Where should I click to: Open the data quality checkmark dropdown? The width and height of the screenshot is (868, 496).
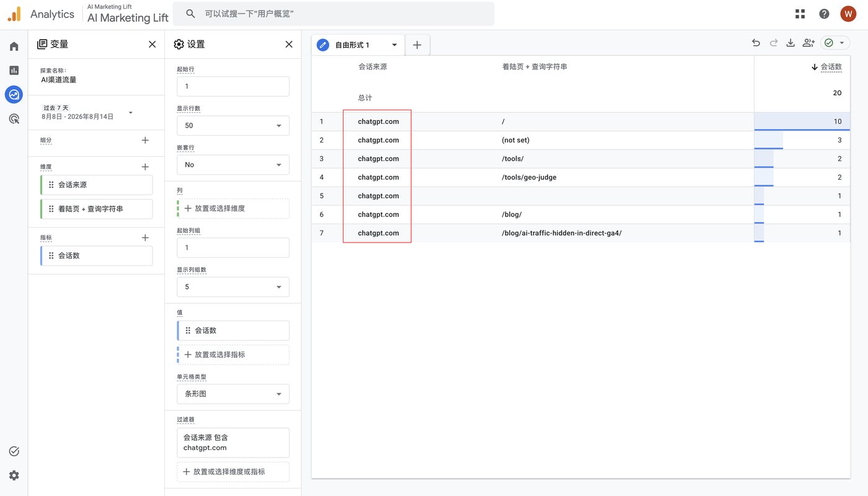pyautogui.click(x=835, y=43)
